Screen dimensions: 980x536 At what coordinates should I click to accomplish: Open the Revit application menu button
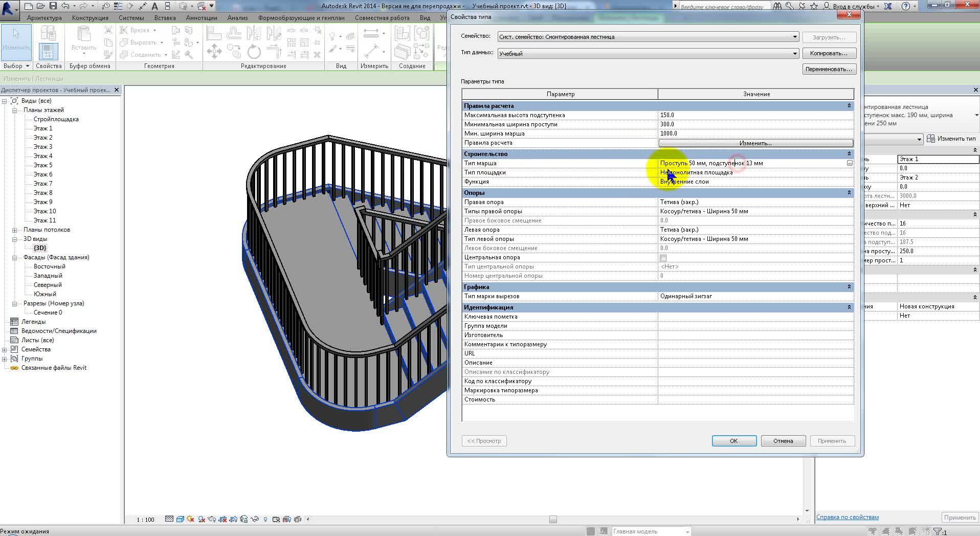(10, 10)
